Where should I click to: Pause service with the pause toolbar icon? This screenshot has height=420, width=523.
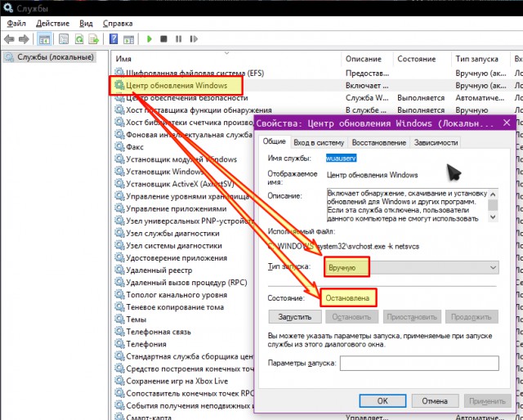[x=178, y=39]
